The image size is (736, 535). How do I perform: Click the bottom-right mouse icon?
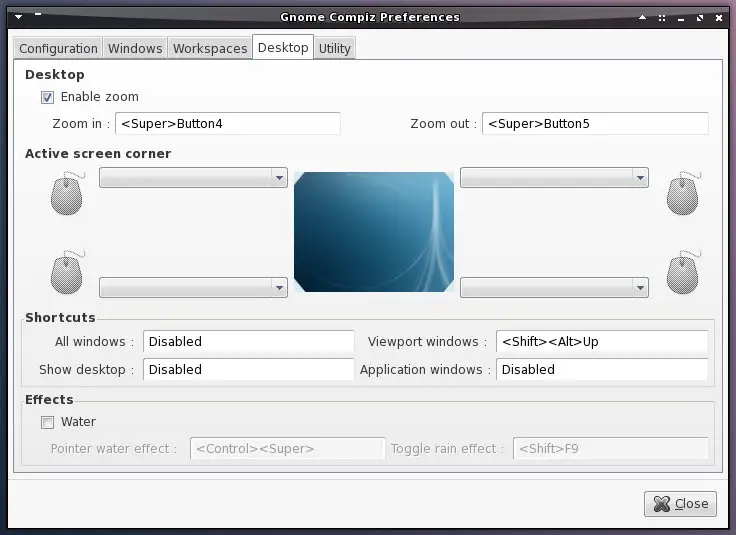click(683, 272)
